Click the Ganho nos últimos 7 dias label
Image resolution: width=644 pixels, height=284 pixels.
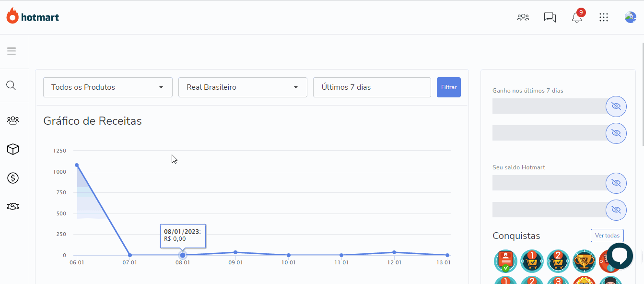(528, 91)
